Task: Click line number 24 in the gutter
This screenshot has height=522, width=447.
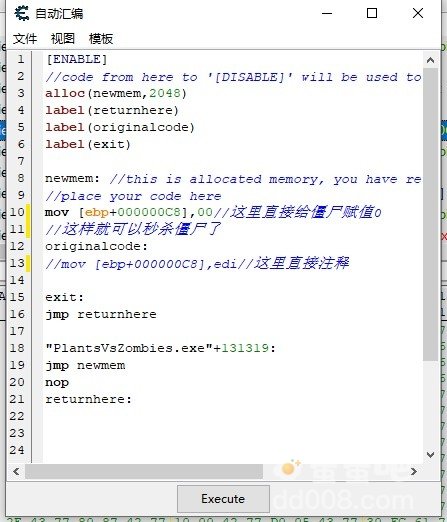Action: [x=17, y=450]
